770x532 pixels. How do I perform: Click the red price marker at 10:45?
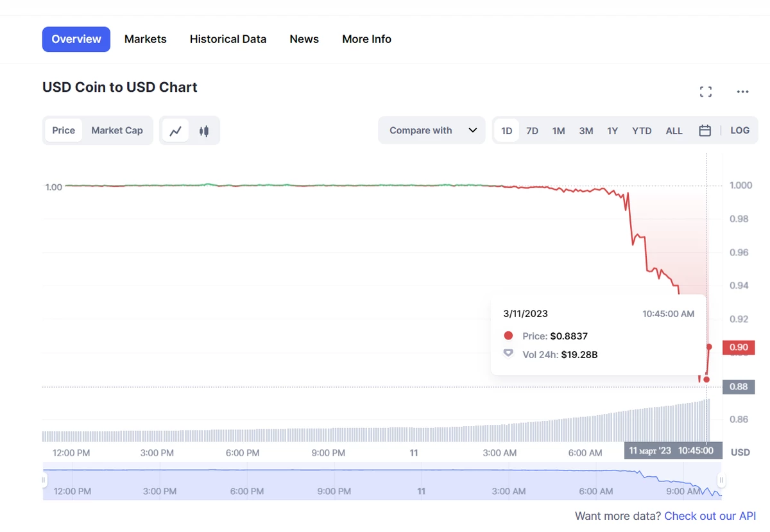[x=706, y=379]
